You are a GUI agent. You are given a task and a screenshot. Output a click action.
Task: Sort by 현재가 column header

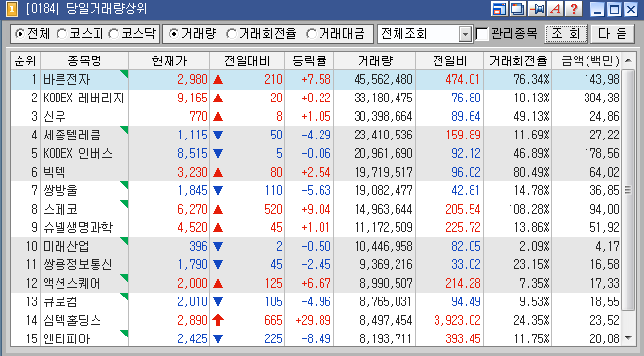click(x=169, y=60)
